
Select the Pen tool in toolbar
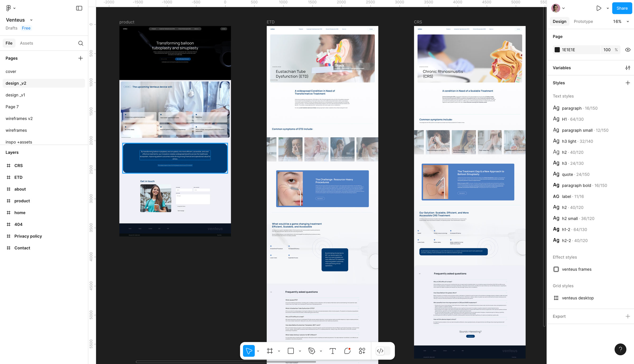coord(312,351)
